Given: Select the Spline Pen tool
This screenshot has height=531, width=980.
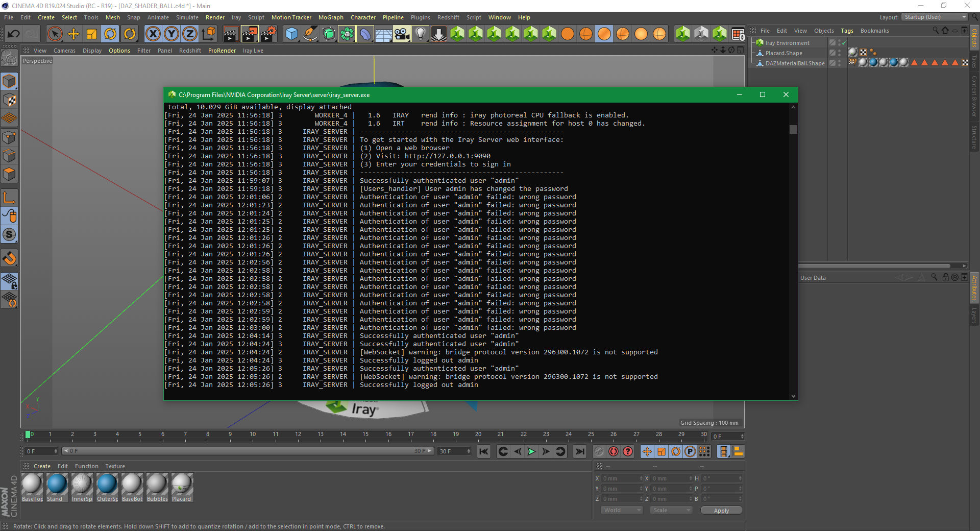Looking at the screenshot, I should point(310,34).
